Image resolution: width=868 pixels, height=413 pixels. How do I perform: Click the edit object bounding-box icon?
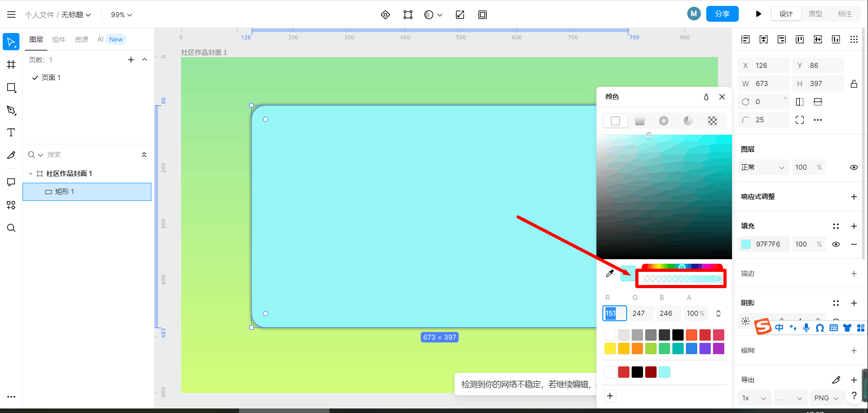coord(408,15)
